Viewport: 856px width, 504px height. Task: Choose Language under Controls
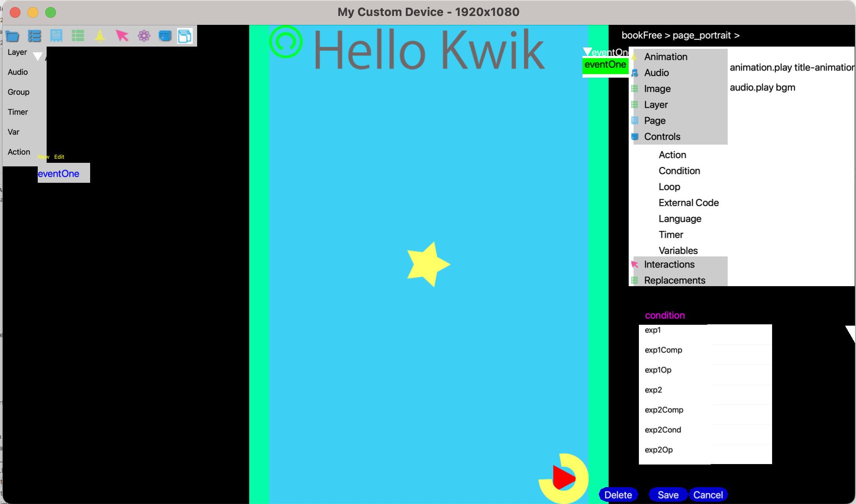point(680,219)
